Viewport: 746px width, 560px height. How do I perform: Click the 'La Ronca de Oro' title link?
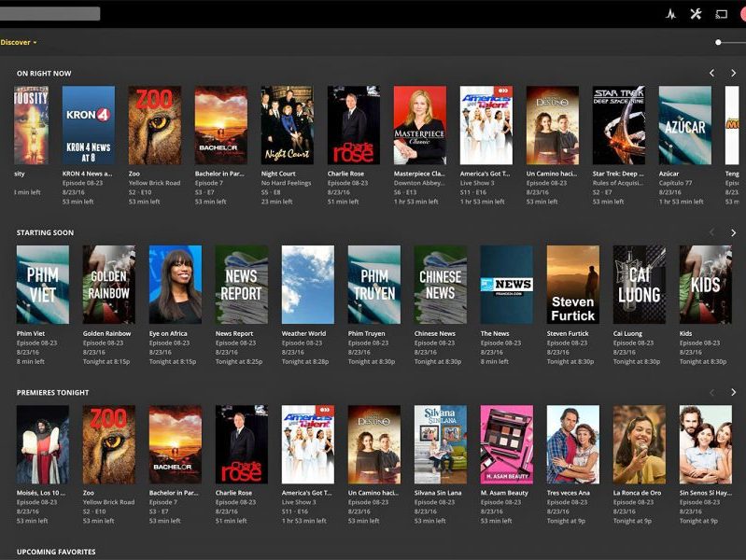[x=637, y=493]
